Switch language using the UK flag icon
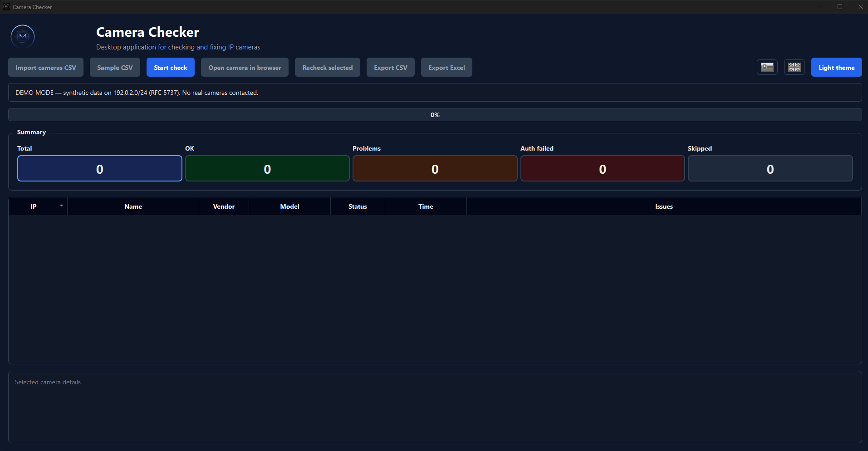This screenshot has height=451, width=868. 794,67
